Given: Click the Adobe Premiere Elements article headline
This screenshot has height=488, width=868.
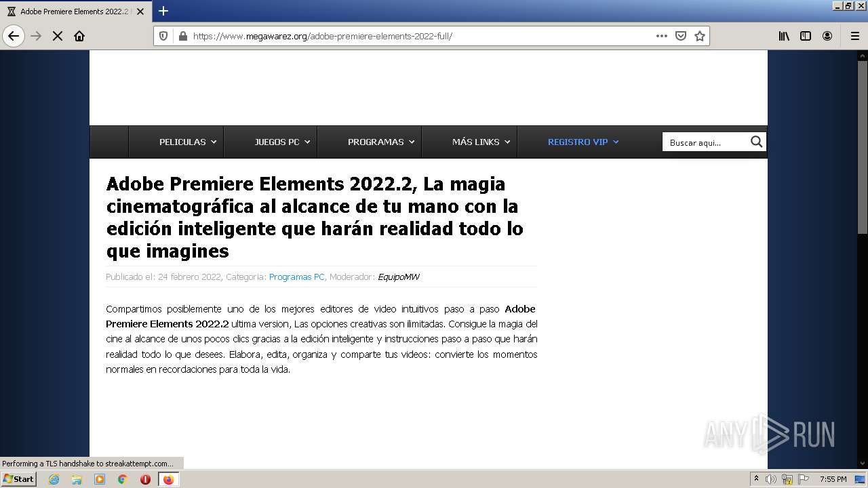Looking at the screenshot, I should pos(315,217).
